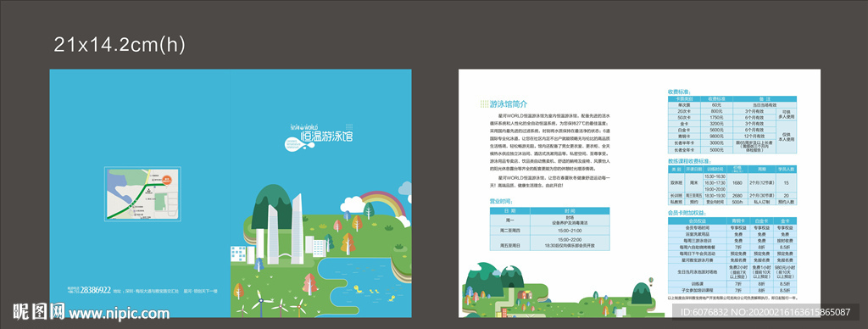868x329 pixels.
Task: Click the "50次卡" cell
Action: [684, 117]
